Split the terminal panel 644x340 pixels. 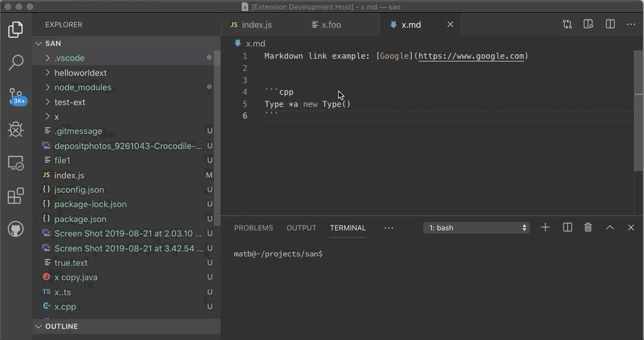(567, 228)
